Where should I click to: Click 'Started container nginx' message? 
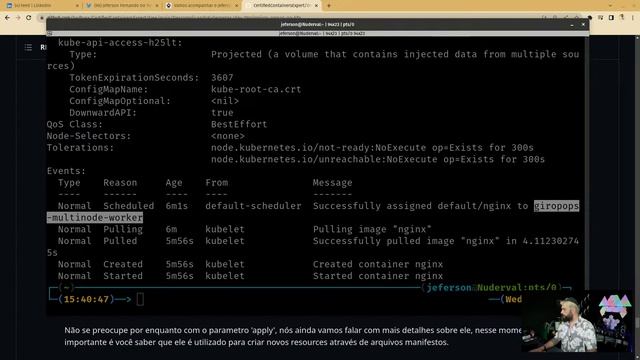[x=378, y=276]
